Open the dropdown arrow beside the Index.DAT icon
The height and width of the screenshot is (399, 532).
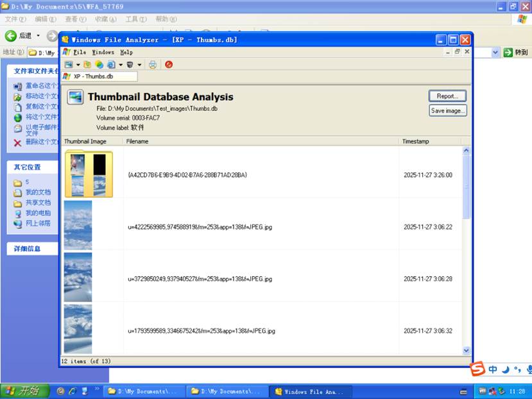point(121,64)
